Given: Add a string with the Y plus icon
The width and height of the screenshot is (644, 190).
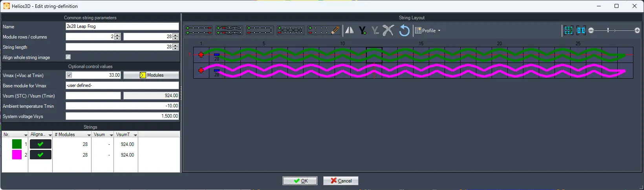Looking at the screenshot, I should [362, 30].
